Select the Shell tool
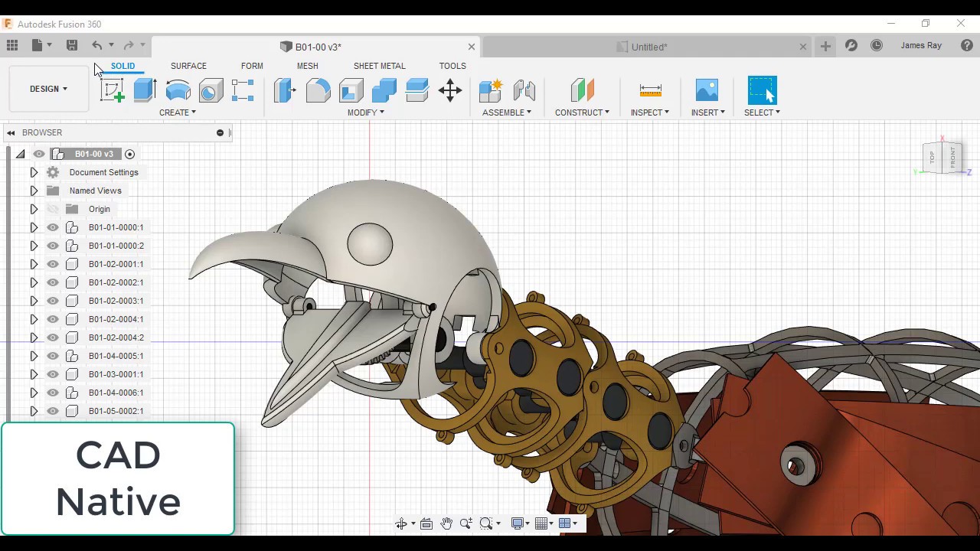Screen dimensions: 980x551 pyautogui.click(x=351, y=90)
